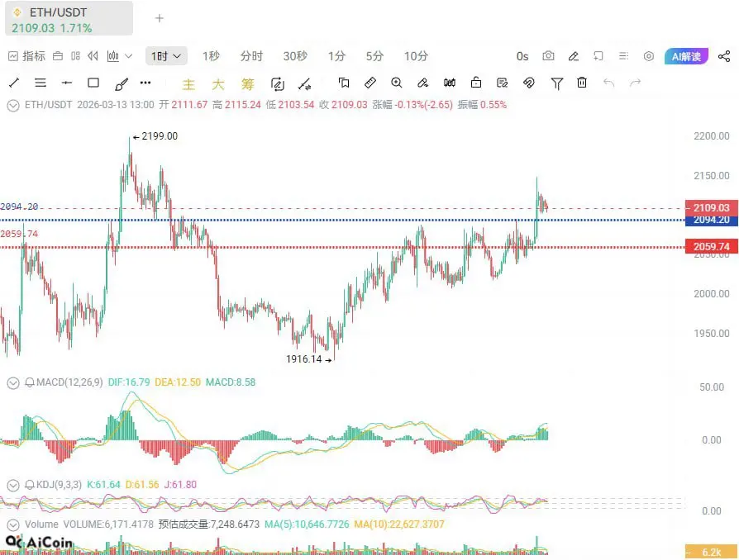Click the list lines icon in top toolbar
This screenshot has height=560, width=739.
pos(623,56)
